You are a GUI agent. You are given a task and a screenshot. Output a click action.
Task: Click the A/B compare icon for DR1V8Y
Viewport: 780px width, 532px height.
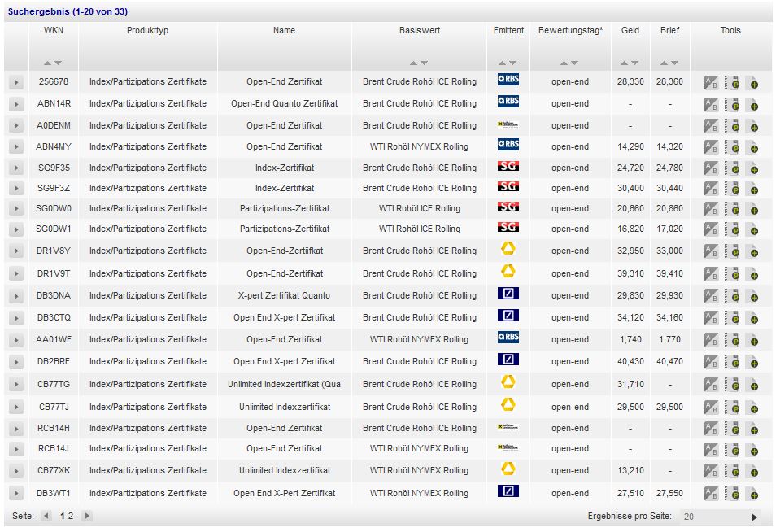[711, 251]
